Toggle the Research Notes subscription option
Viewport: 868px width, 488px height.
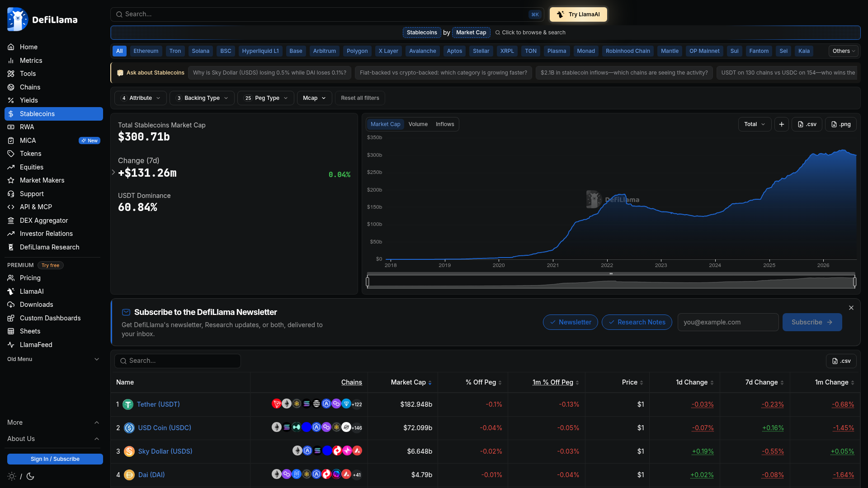[x=637, y=322]
